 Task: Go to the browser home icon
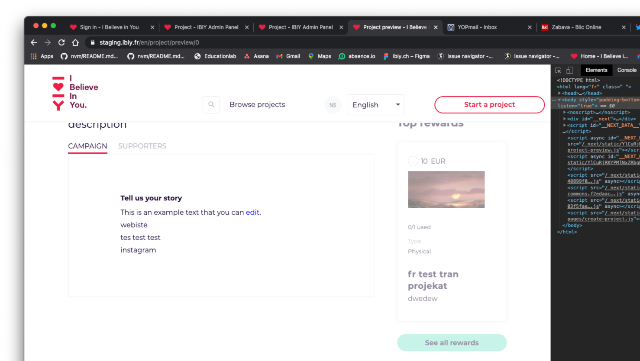(75, 42)
